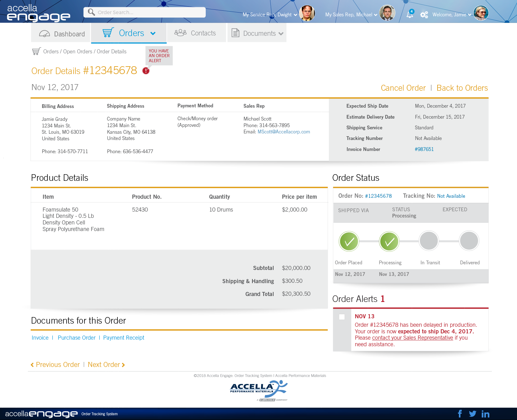Expand the Documents tab chevron
517x420 pixels.
point(281,34)
